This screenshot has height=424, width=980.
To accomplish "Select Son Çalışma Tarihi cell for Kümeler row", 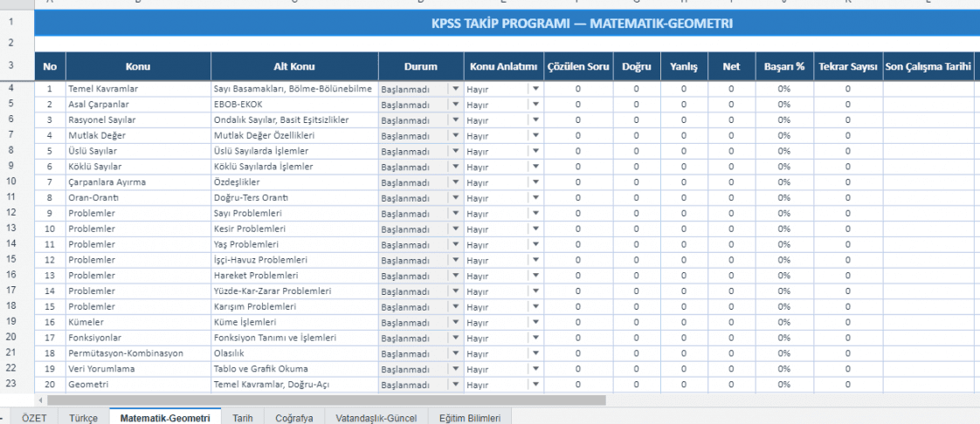I will click(928, 322).
